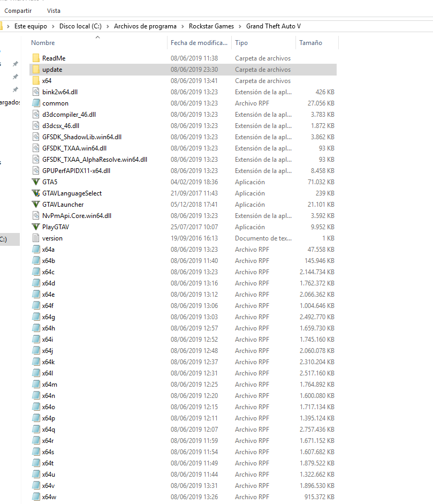Image resolution: width=433 pixels, height=504 pixels.
Task: Navigate to Archivos de programa breadcrumb
Action: tap(145, 26)
